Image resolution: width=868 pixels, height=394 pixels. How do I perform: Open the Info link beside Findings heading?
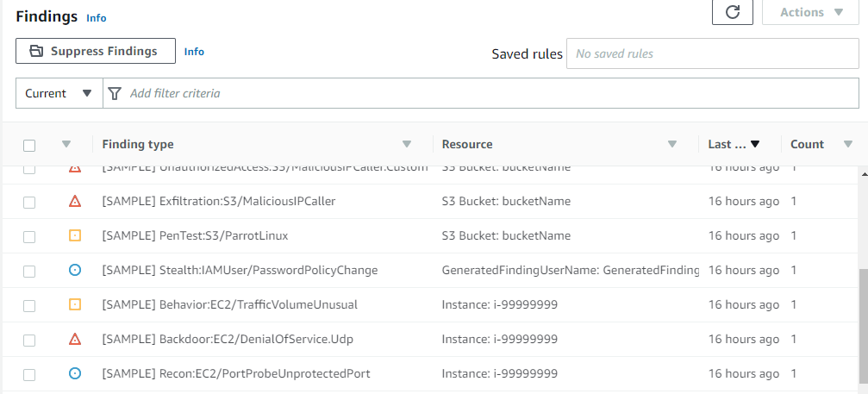(x=97, y=17)
